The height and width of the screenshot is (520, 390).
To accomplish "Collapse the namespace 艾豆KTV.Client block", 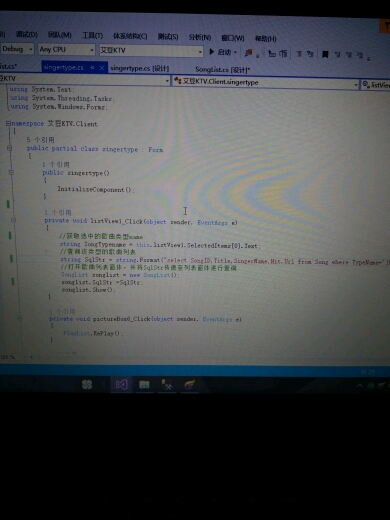I will tap(8, 123).
